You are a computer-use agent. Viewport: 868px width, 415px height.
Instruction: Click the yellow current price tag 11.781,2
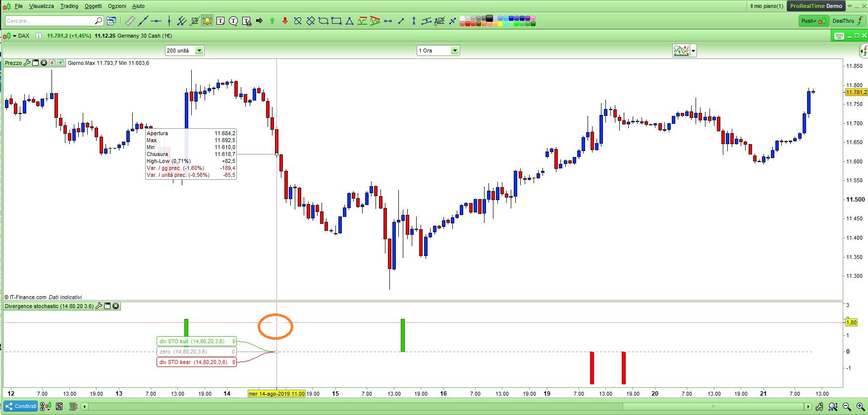pyautogui.click(x=856, y=92)
